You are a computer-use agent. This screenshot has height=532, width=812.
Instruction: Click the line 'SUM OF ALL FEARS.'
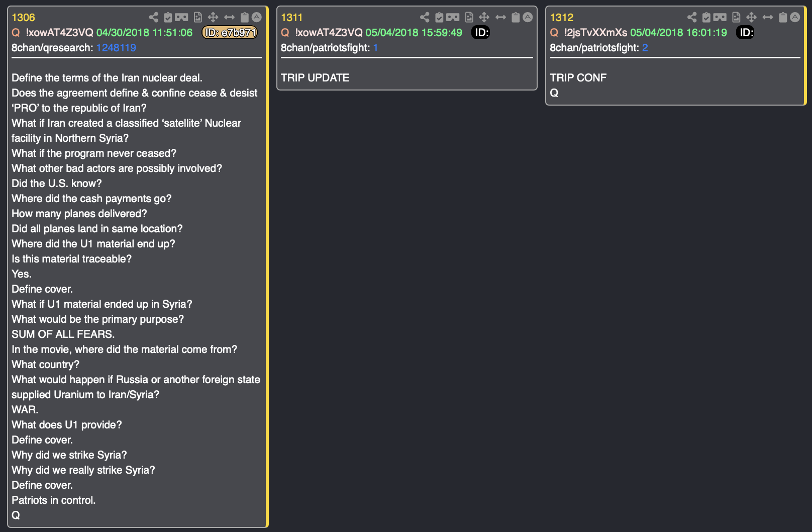[63, 334]
